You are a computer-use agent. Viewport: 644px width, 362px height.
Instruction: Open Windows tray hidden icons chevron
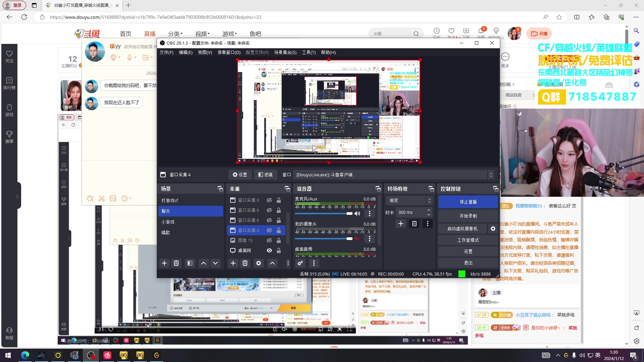point(558,355)
